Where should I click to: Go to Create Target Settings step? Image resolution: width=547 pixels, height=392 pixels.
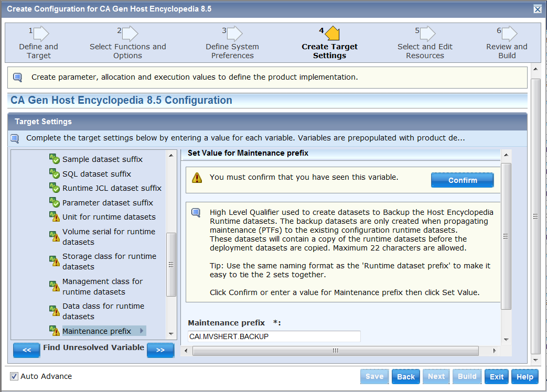click(330, 51)
